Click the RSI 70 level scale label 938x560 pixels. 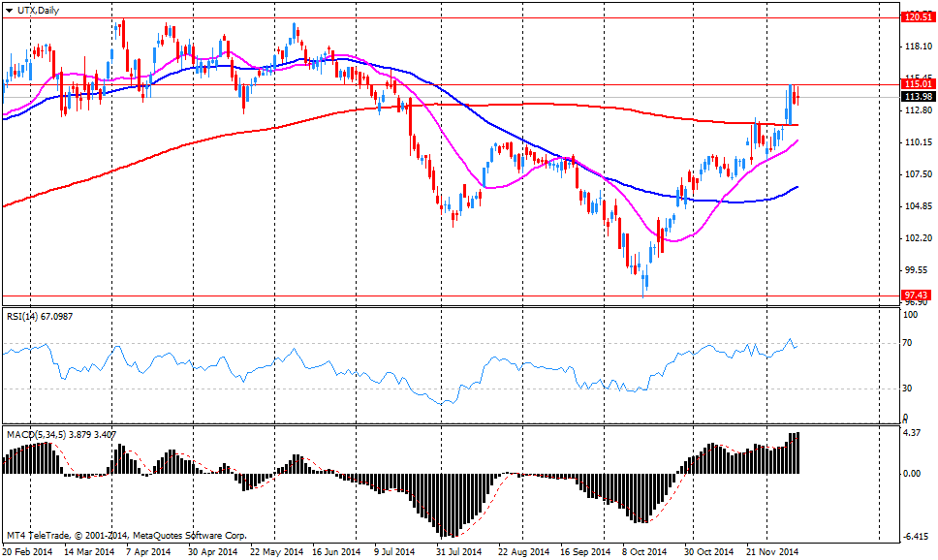[x=910, y=343]
